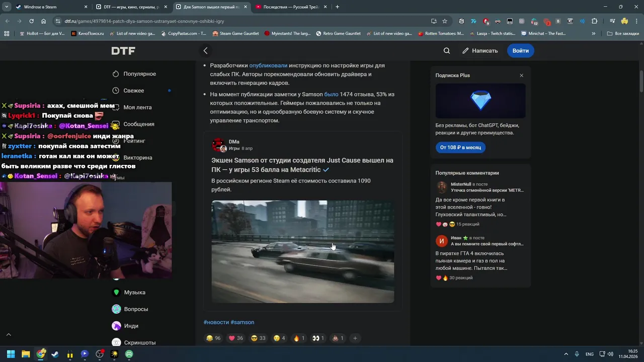Viewport: 644px width, 362px height.
Task: Play the Samson car video thumbnail
Action: [302, 251]
